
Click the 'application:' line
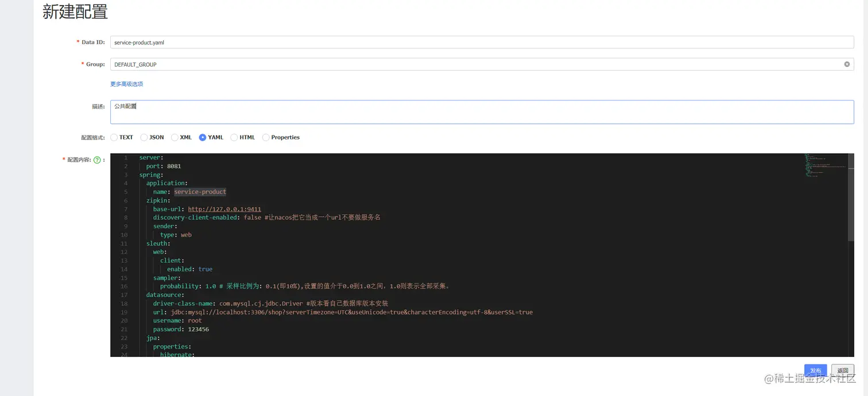pyautogui.click(x=167, y=183)
